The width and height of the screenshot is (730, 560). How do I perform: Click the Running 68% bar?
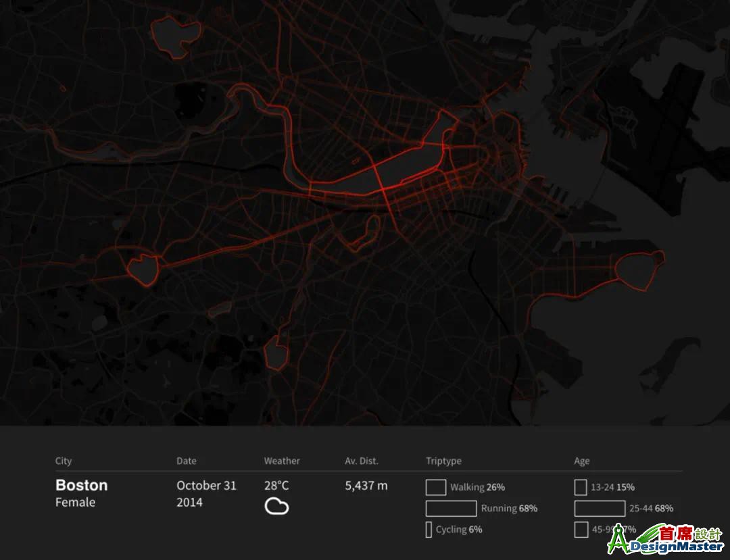(451, 509)
